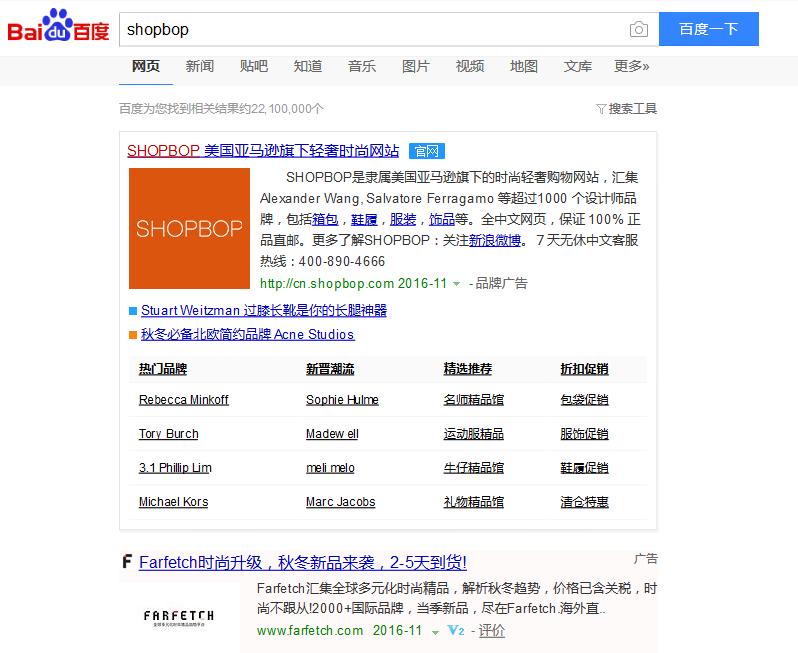798x653 pixels.
Task: Open the 3.1 Phillip Lim link
Action: tap(175, 468)
